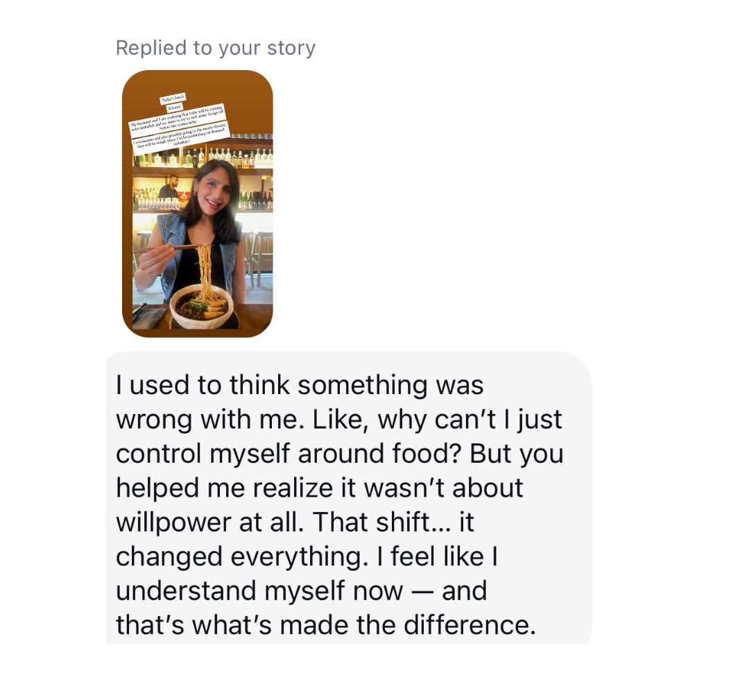Click the last line "that's what's made the difference."
This screenshot has width=749, height=700.
pos(326,625)
